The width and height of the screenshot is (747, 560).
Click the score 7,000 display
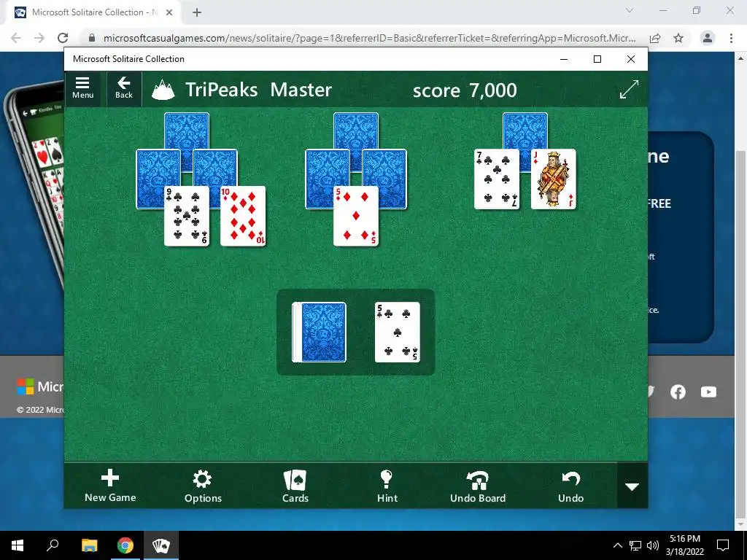pos(465,90)
